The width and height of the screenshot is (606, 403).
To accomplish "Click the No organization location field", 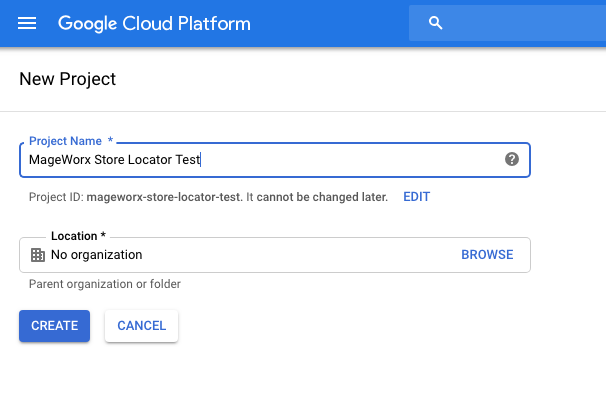I will coord(275,255).
